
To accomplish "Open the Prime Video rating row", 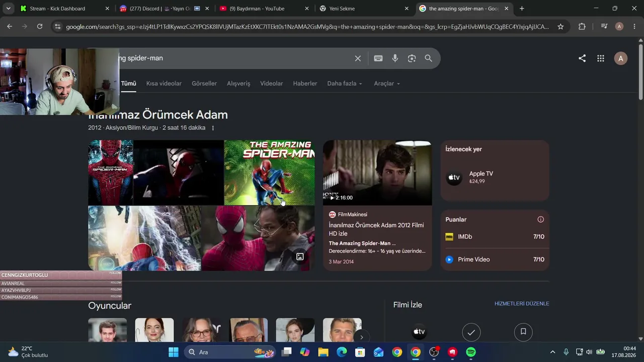I will pyautogui.click(x=495, y=260).
